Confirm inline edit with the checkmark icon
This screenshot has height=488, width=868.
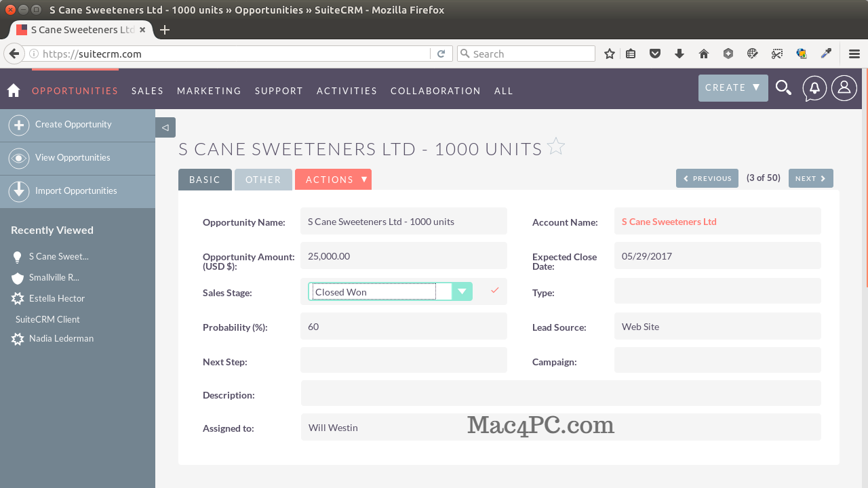point(495,290)
